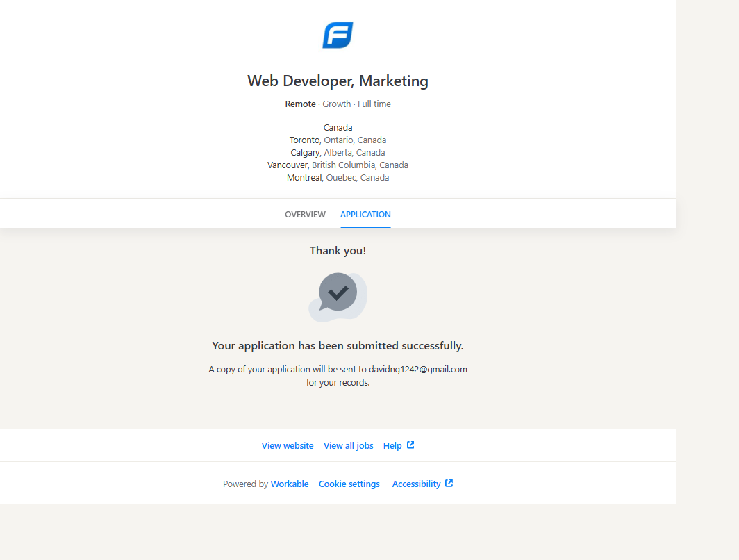The height and width of the screenshot is (560, 739).
Task: Click the checkmark speech bubble icon
Action: [338, 295]
